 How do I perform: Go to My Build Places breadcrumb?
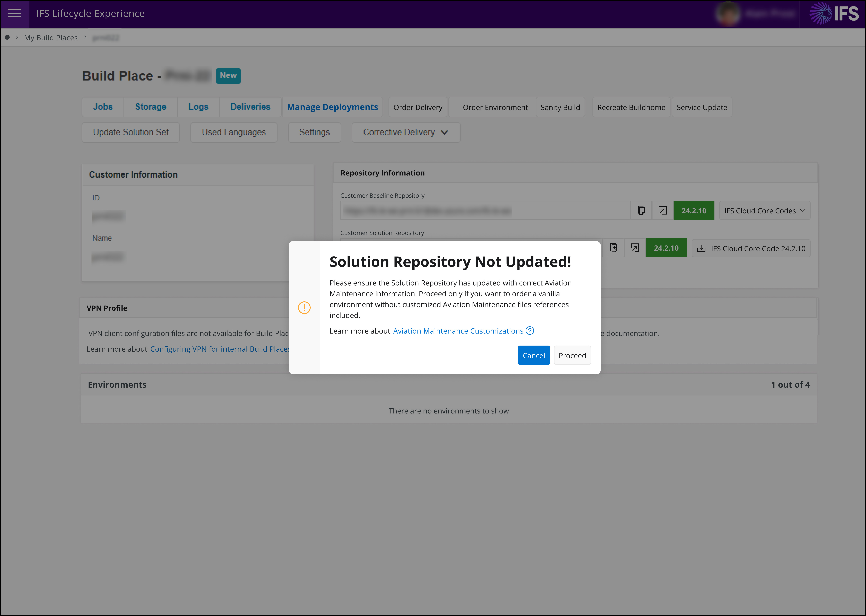click(x=51, y=38)
